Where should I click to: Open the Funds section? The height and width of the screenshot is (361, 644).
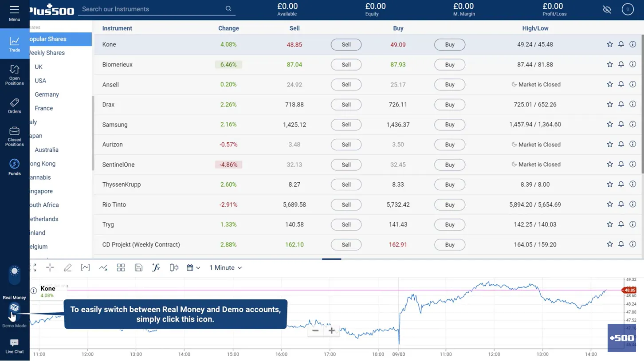(15, 167)
